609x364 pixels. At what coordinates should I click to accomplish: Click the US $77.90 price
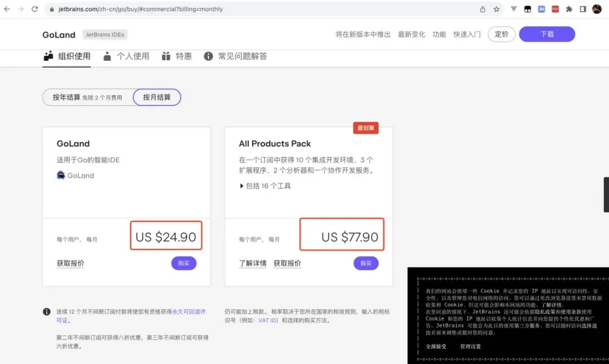click(350, 237)
